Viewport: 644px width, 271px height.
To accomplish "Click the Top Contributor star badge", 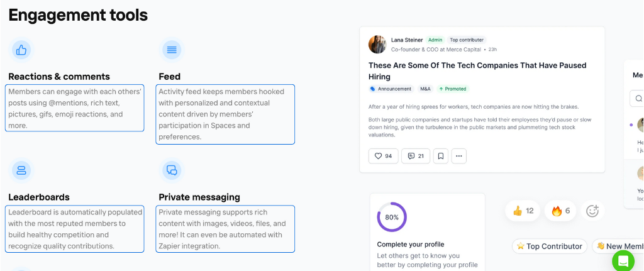I will (550, 246).
